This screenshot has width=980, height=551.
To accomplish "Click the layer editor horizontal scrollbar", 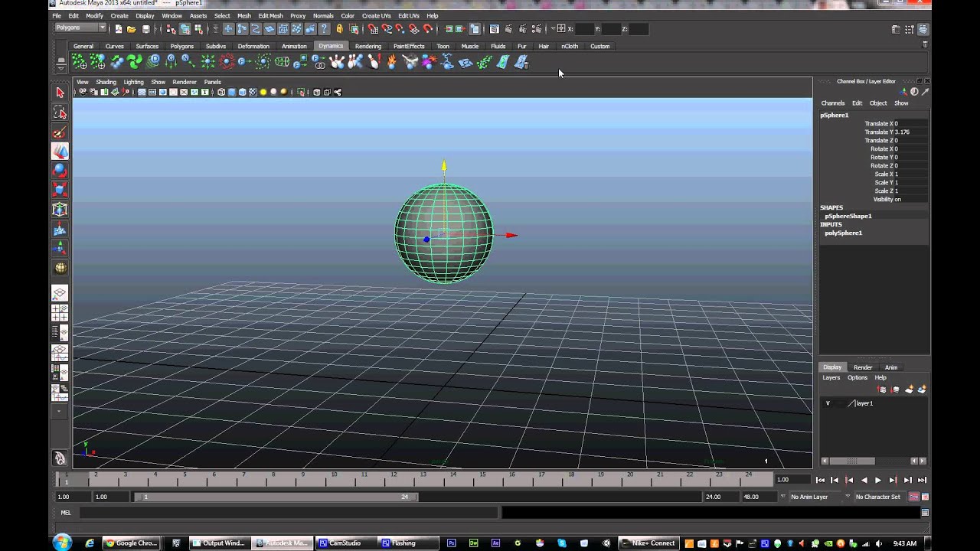I will pyautogui.click(x=851, y=461).
